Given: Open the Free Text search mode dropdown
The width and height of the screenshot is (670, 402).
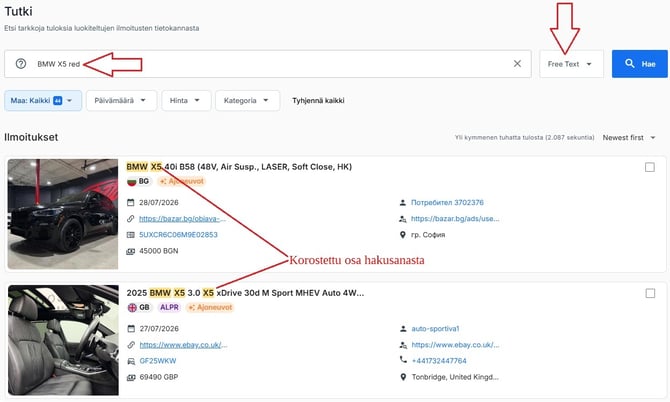Looking at the screenshot, I should tap(571, 64).
